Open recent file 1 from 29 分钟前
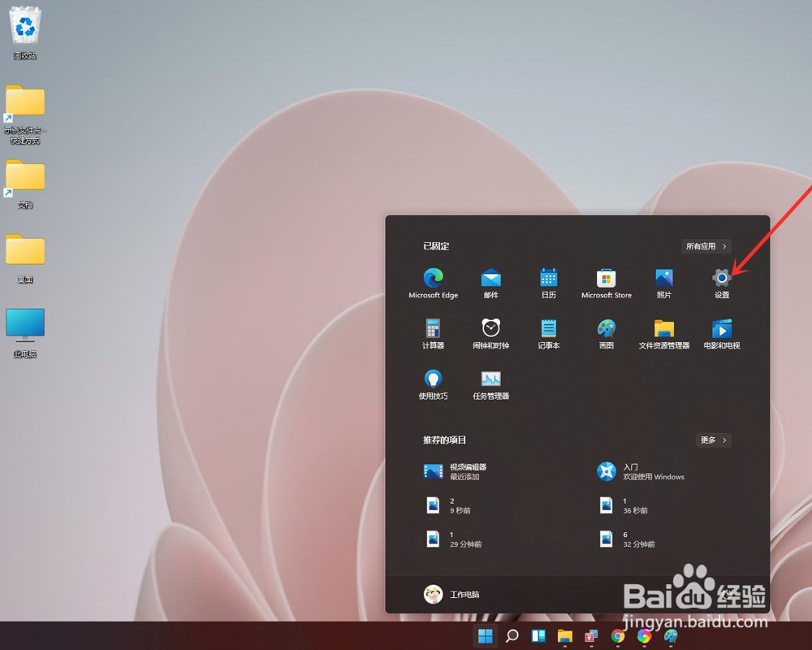 [453, 539]
